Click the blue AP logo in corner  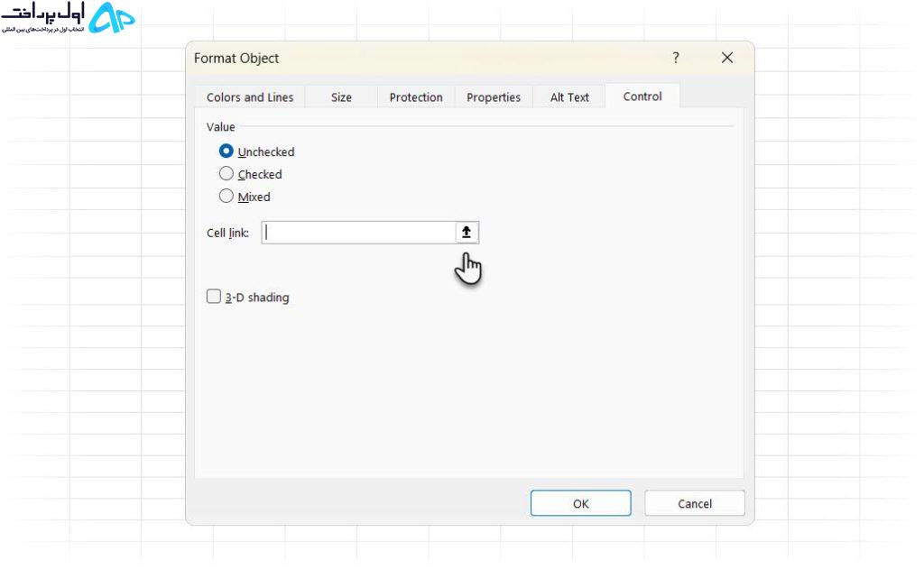click(x=111, y=17)
